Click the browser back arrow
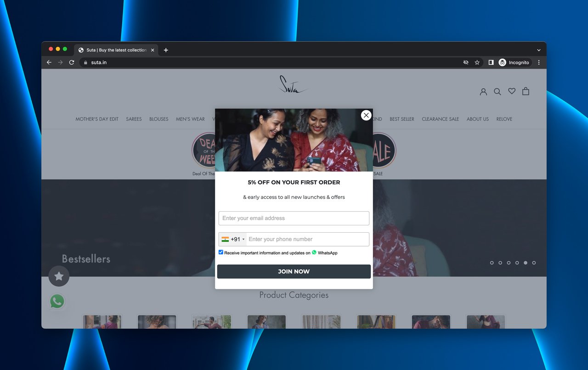 coord(49,62)
